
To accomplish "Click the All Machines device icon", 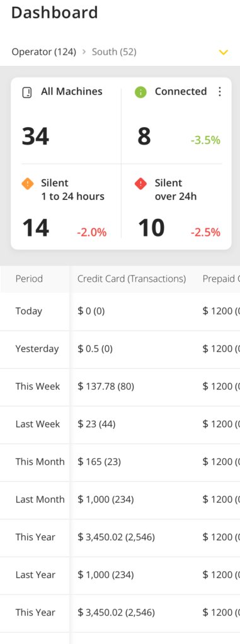I will pos(26,92).
